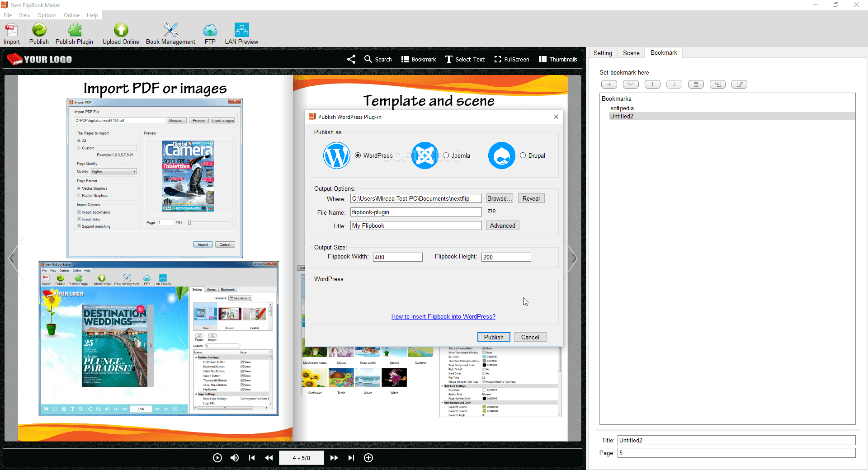Switch to the Setting tab
Viewport: 868px width, 470px height.
pos(603,53)
